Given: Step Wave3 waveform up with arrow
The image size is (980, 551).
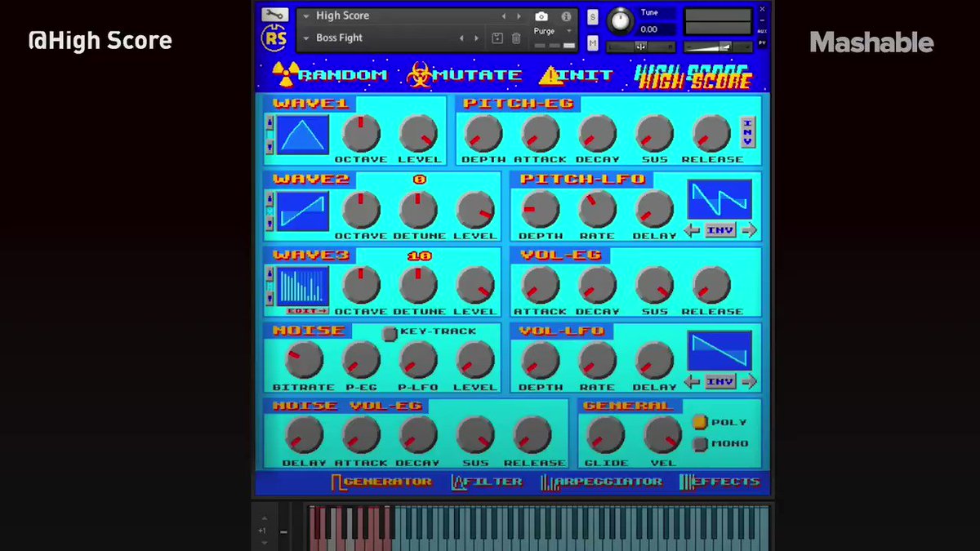Looking at the screenshot, I should pos(269,275).
